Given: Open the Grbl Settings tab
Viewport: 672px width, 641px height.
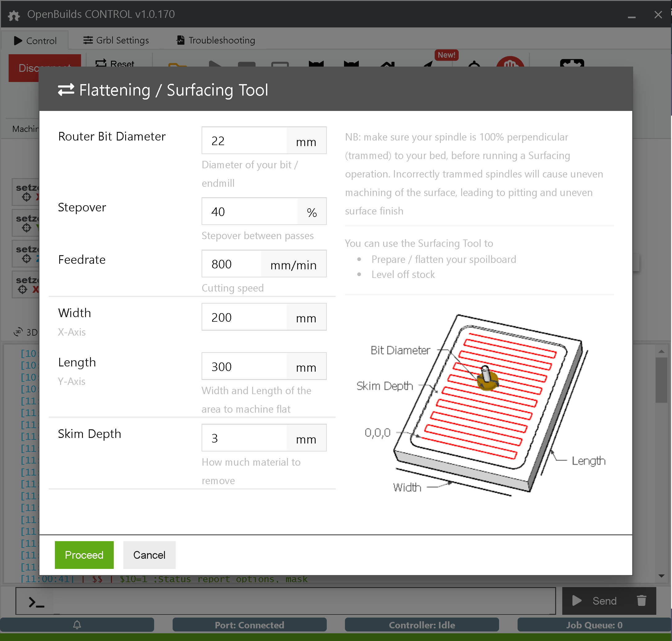Looking at the screenshot, I should click(x=116, y=40).
